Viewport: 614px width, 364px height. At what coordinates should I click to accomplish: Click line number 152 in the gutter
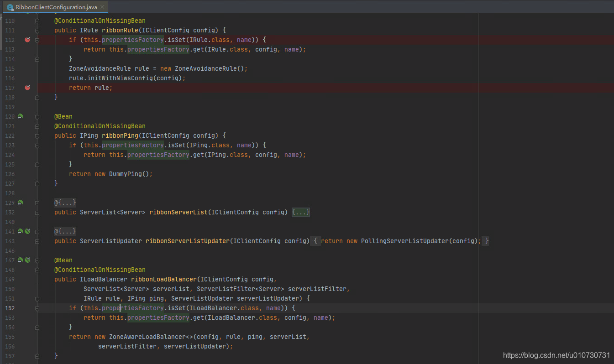(10, 308)
